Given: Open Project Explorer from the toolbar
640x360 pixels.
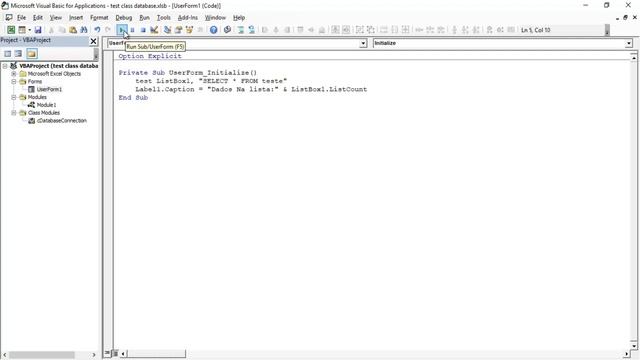Looking at the screenshot, I should [167, 30].
